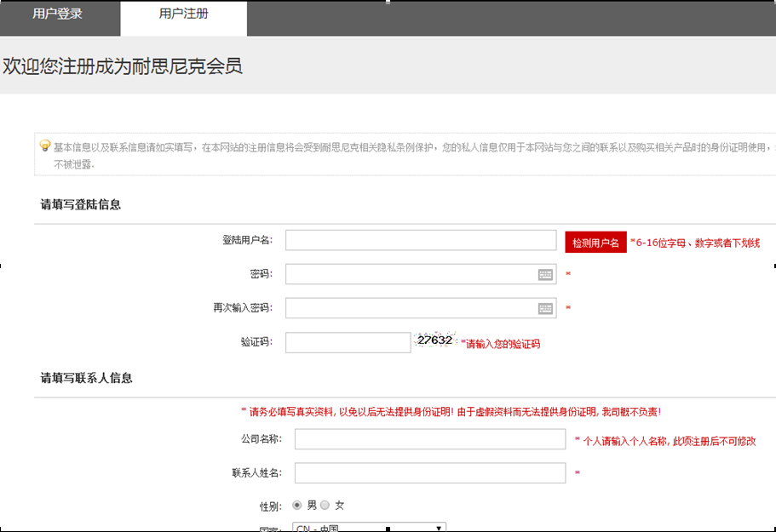The image size is (776, 532).
Task: Select the 女 gender radio button
Action: coord(325,504)
